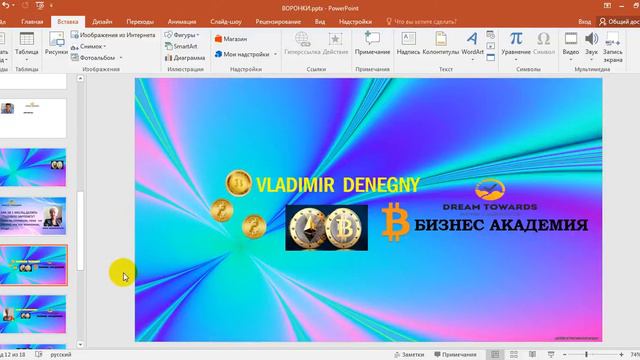The width and height of the screenshot is (640, 360).
Task: Click the start-from-beginning slideshow icon in the title bar
Action: tap(40, 5)
